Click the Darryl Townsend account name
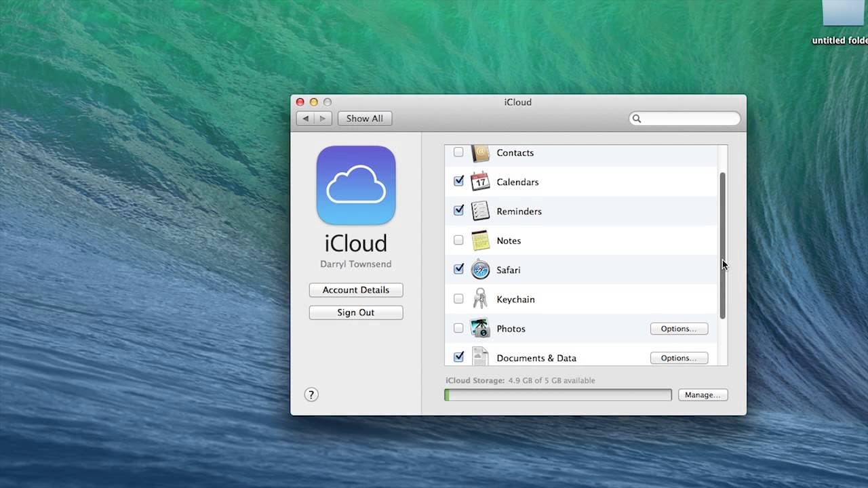Viewport: 868px width, 488px height. [x=356, y=264]
